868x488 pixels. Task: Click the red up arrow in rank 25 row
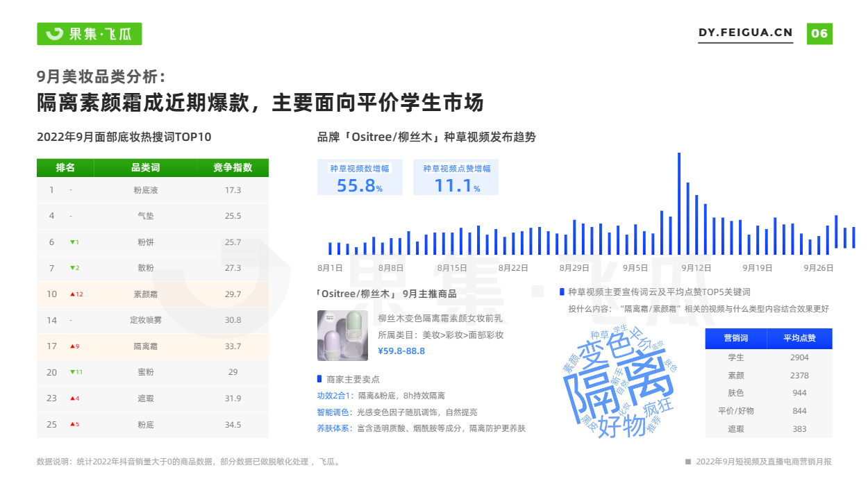point(72,424)
